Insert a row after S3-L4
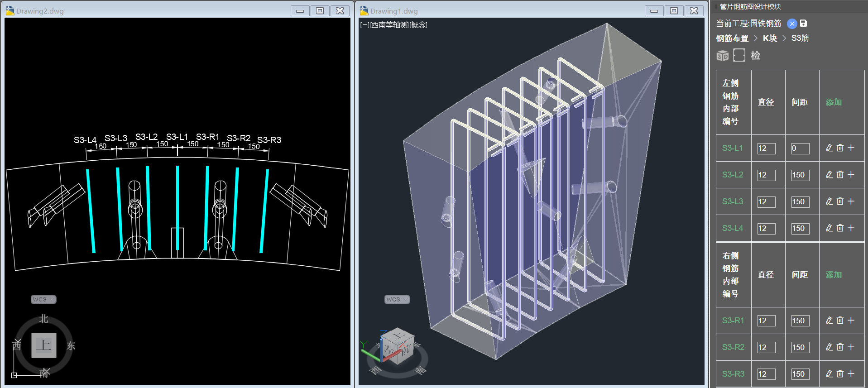This screenshot has height=388, width=868. point(851,228)
